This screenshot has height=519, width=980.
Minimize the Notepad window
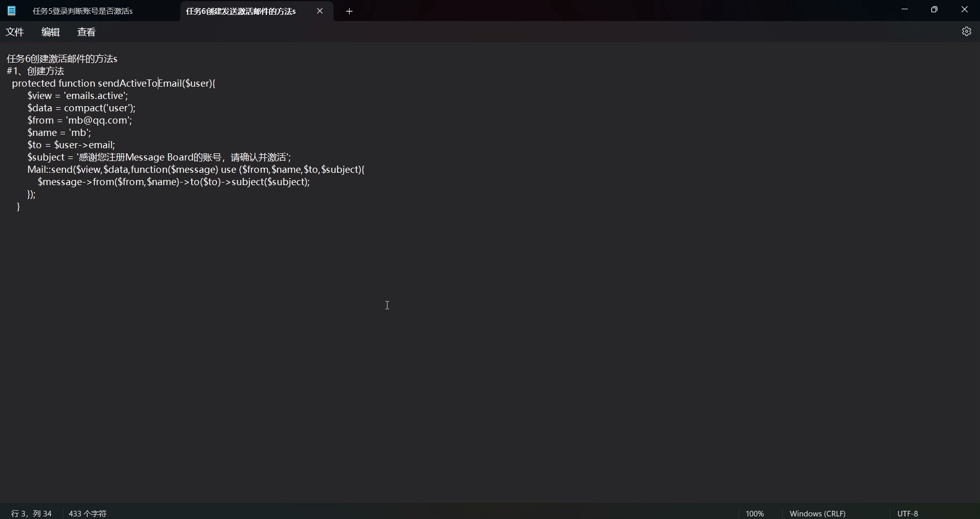905,9
